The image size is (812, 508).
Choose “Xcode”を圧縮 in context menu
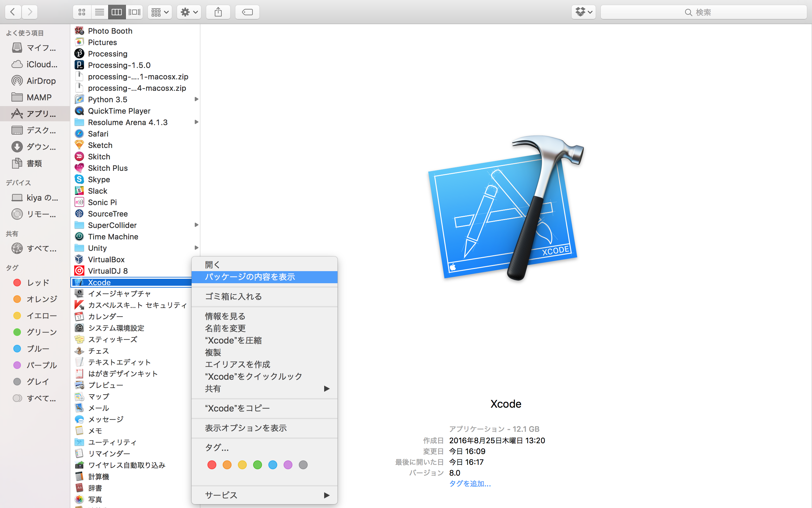coord(265,340)
